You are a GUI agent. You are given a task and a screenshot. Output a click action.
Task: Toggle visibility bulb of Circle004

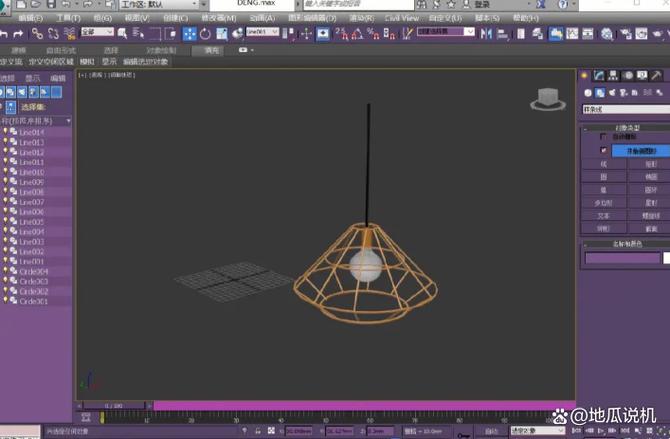click(6, 271)
